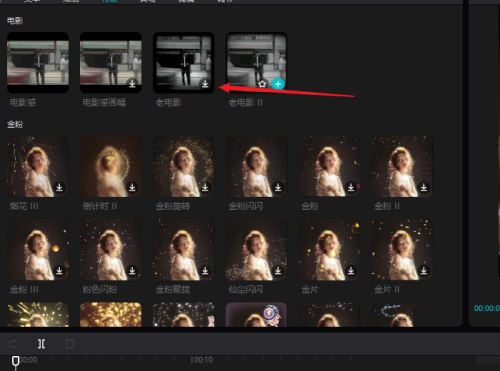Download the 电影感画幅 effect
Screen dimensions: 500x371
click(132, 83)
